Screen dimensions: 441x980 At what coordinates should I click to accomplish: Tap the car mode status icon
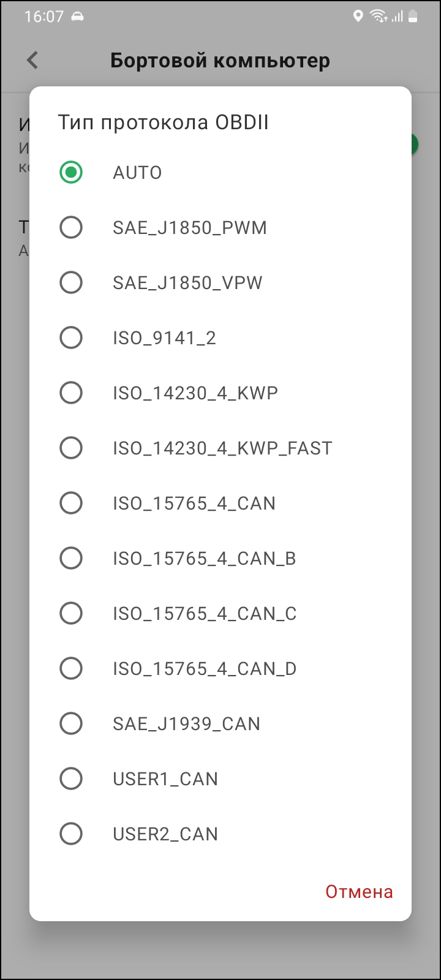tap(78, 17)
